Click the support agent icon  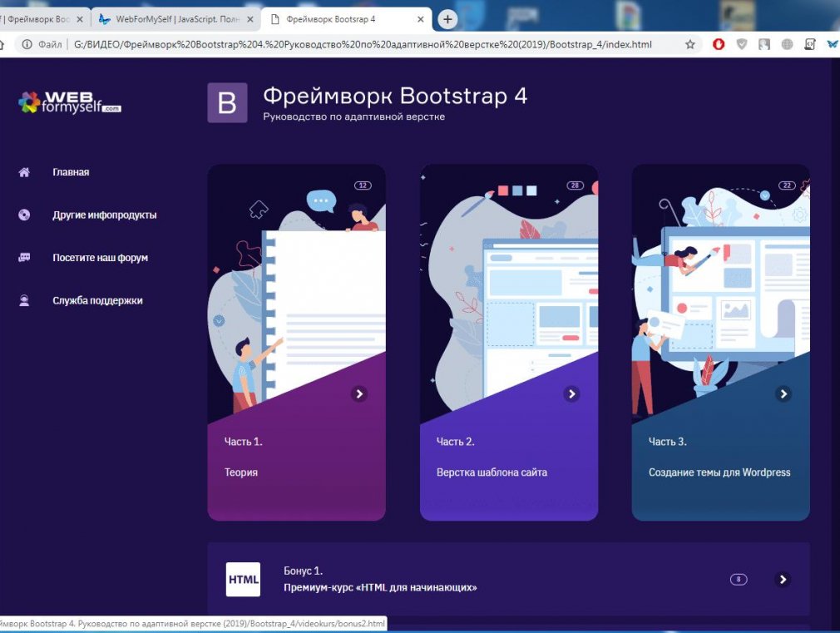coord(24,300)
